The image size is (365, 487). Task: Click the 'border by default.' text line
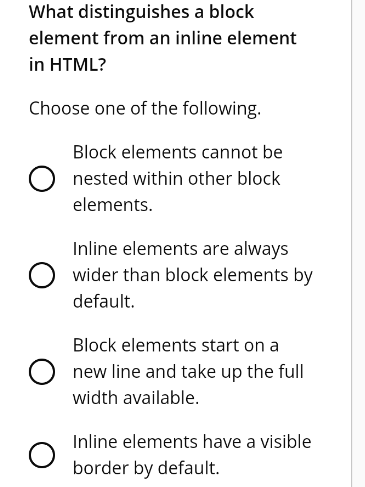click(x=146, y=468)
